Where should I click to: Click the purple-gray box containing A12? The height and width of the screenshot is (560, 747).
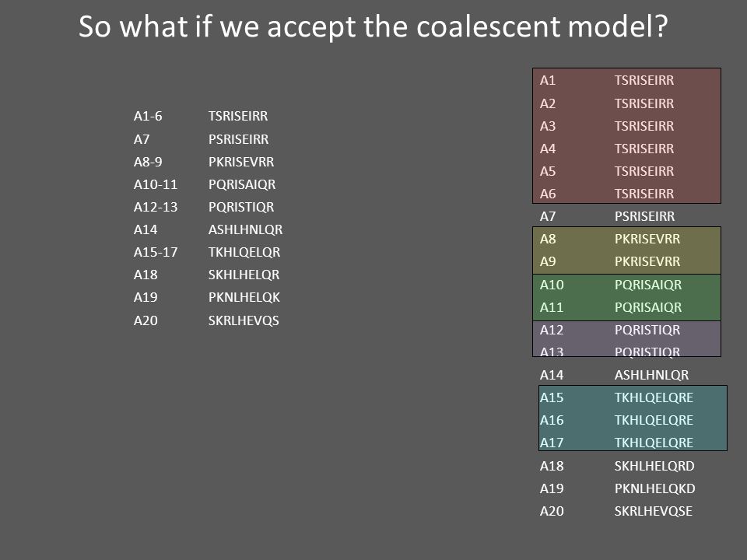(626, 338)
